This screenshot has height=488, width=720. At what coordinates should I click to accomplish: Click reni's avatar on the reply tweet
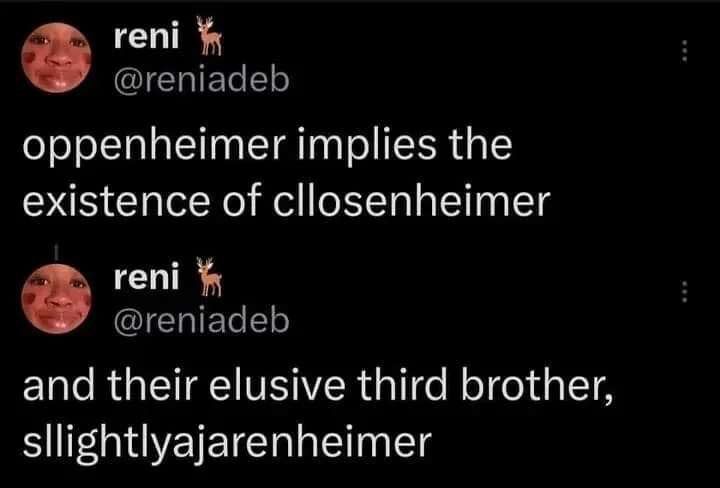click(56, 298)
